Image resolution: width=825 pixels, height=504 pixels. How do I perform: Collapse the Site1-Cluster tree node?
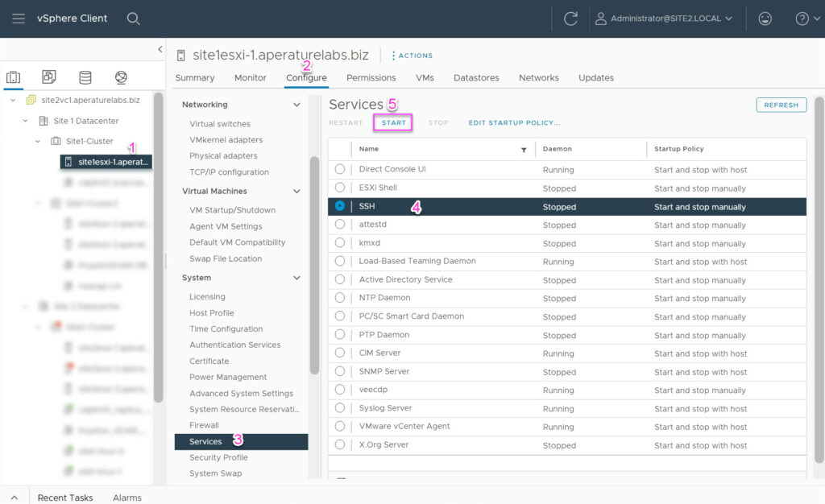35,141
